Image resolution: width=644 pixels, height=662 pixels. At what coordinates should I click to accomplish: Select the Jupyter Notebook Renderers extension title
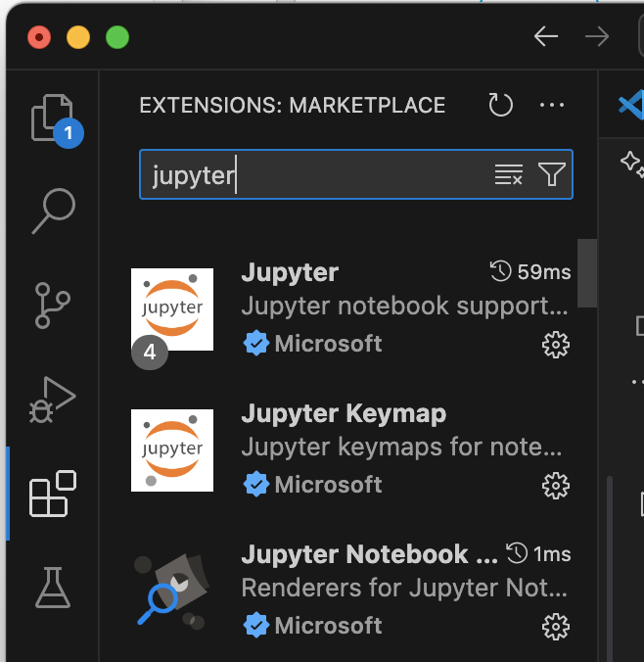(x=369, y=554)
